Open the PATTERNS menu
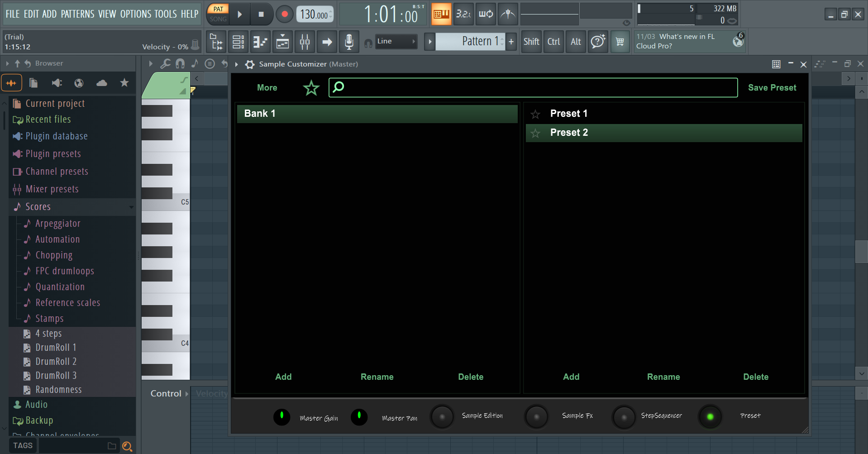This screenshot has height=454, width=868. 77,14
